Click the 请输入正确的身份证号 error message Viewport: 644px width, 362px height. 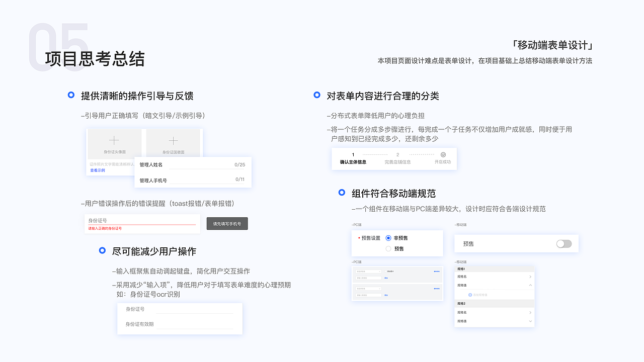(x=105, y=228)
